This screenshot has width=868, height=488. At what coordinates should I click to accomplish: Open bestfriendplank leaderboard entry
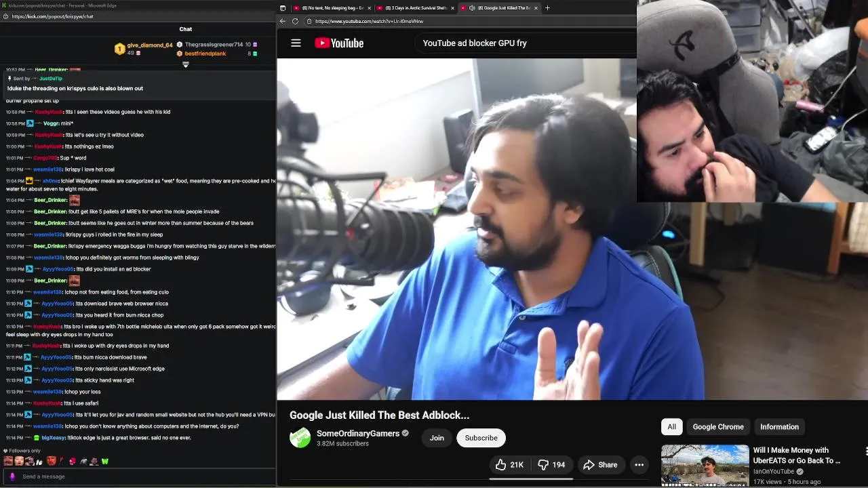216,54
